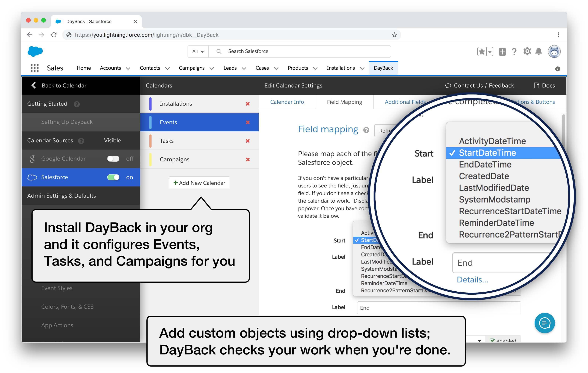Screen dimensions: 588x373
Task: Choose ReminderDateTime in magnified list
Action: click(496, 223)
